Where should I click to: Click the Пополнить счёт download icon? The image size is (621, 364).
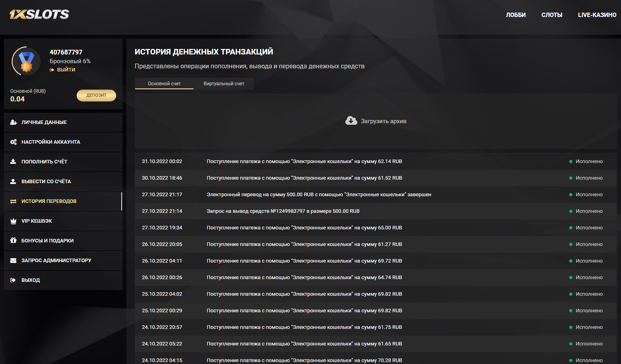coord(13,161)
